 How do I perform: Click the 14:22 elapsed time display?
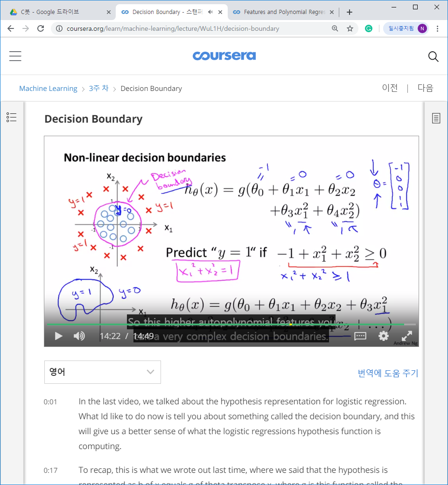(x=110, y=336)
